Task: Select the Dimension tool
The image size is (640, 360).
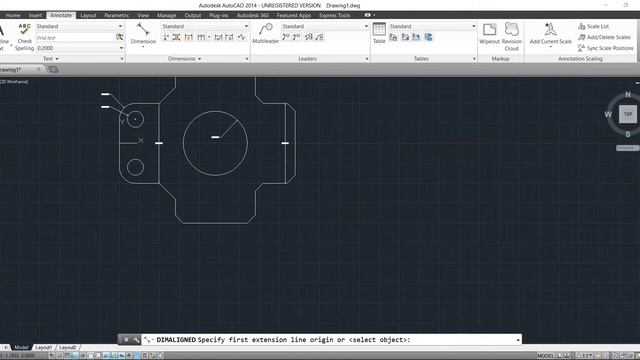Action: click(x=143, y=33)
